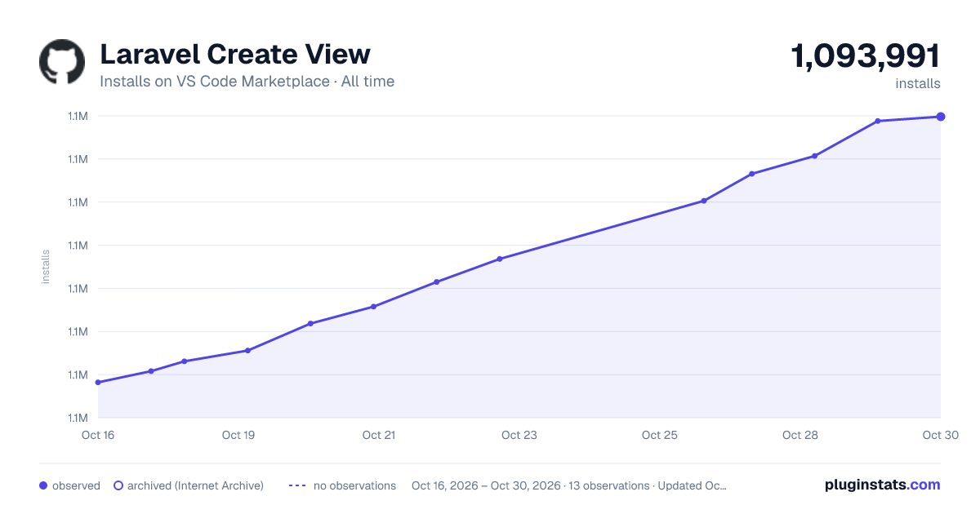Select the final Oct 30 data point
This screenshot has height=514, width=980.
tap(941, 117)
